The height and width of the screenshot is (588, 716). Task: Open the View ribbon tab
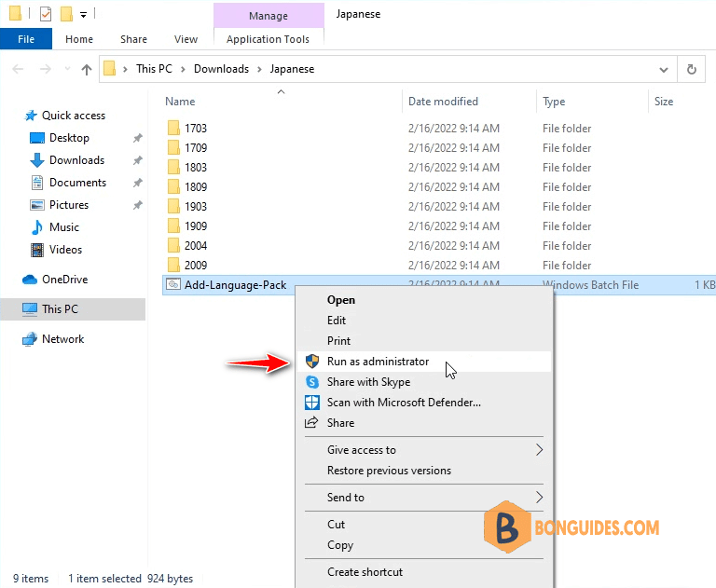186,39
